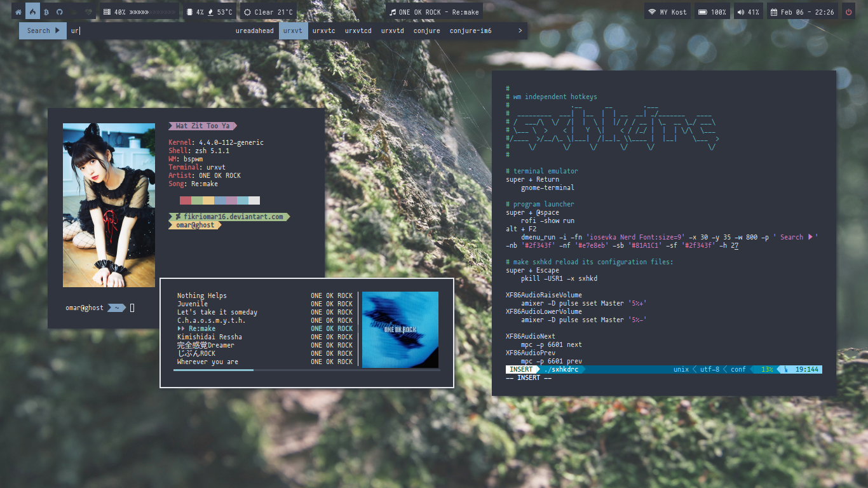Click the 19:144 cursor position in vim
The image size is (868, 488).
coord(807,369)
